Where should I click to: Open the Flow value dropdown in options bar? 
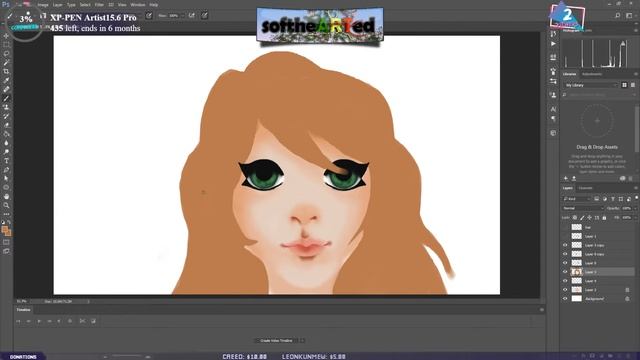(182, 16)
